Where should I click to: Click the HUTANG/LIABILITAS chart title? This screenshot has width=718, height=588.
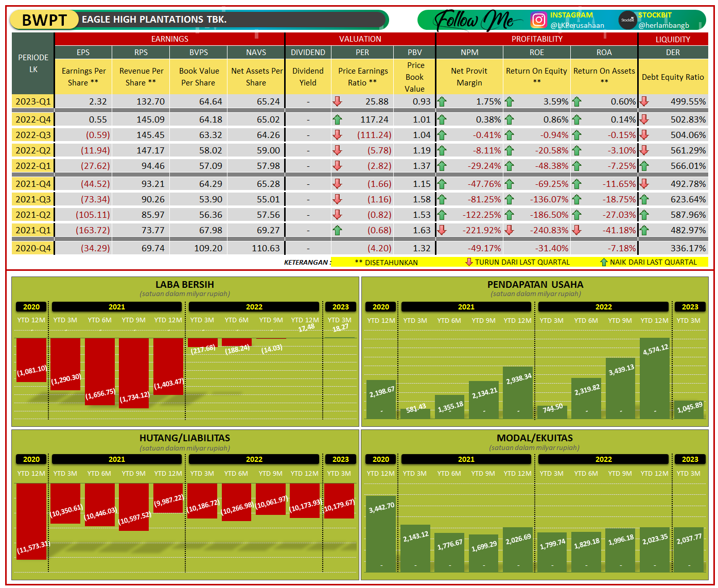pyautogui.click(x=185, y=438)
